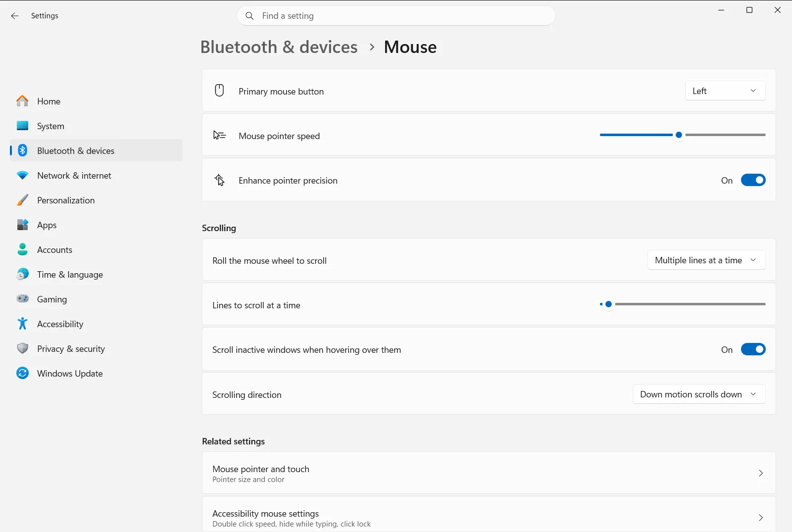Open the Windows Update page
Image resolution: width=792 pixels, height=532 pixels.
96,373
